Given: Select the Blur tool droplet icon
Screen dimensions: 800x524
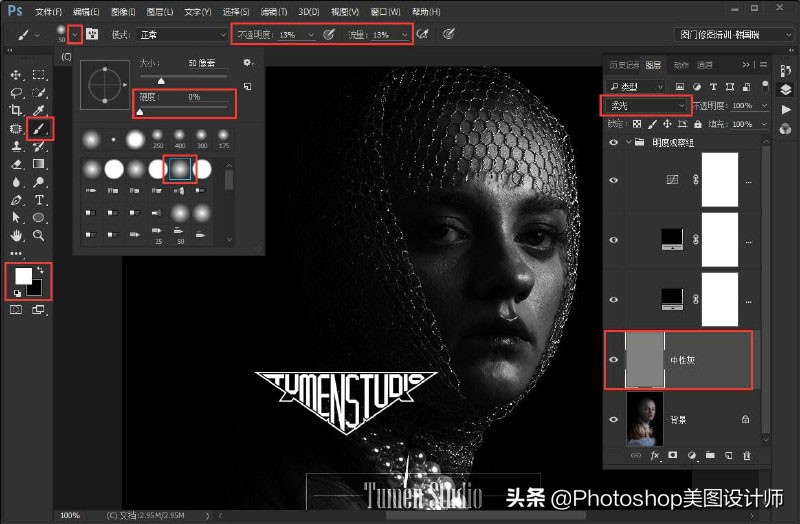Looking at the screenshot, I should [16, 182].
